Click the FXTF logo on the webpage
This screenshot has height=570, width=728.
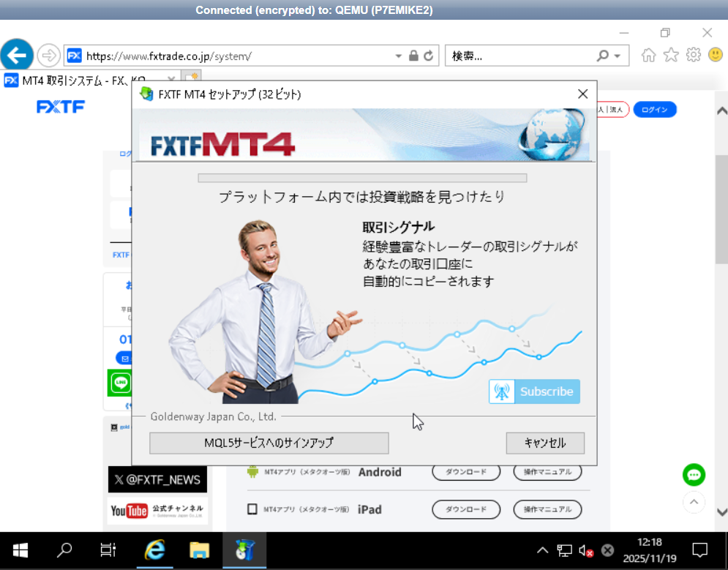tap(60, 106)
